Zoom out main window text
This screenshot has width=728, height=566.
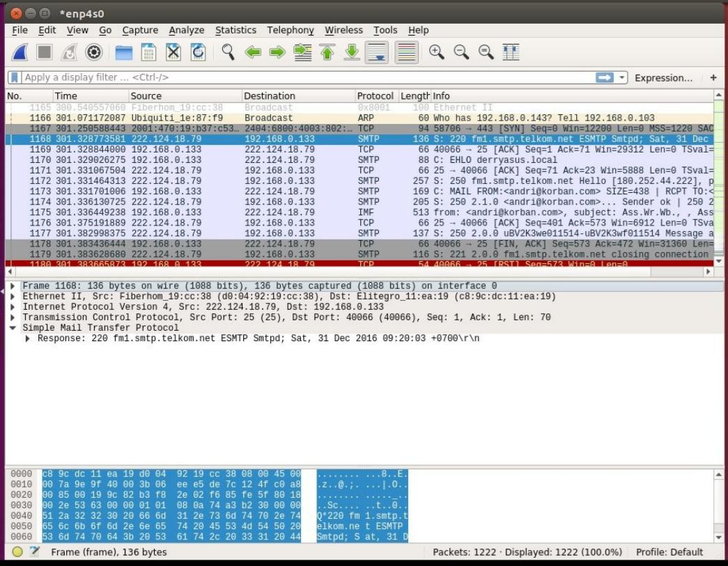point(461,52)
